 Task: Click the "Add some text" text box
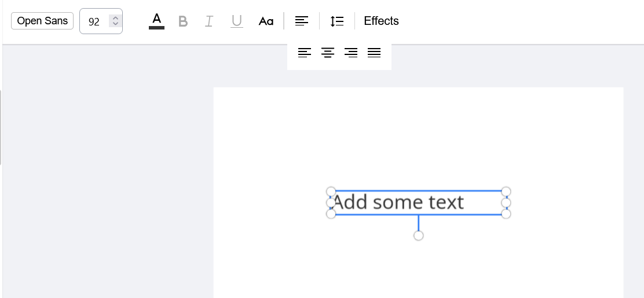(x=419, y=203)
